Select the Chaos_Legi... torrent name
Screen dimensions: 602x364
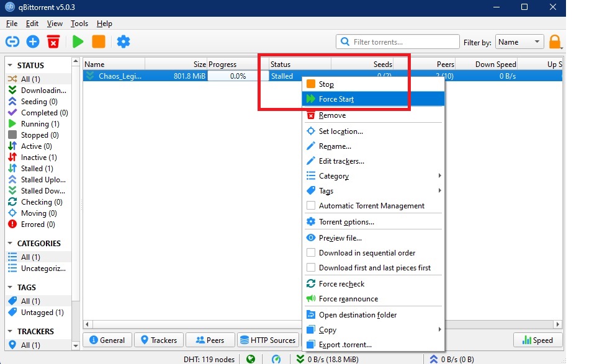tap(120, 76)
